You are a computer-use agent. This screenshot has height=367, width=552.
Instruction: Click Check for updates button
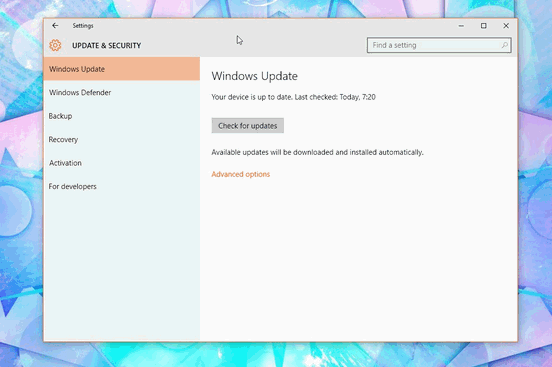pyautogui.click(x=247, y=126)
